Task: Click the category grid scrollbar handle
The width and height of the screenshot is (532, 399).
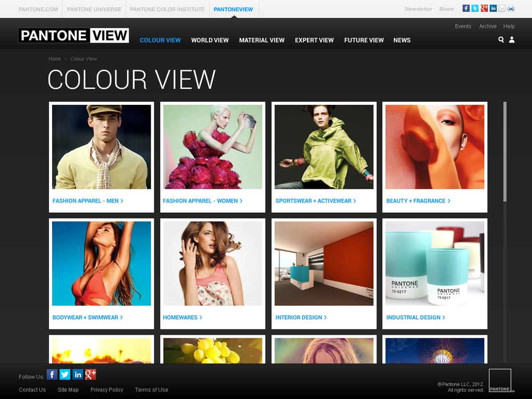Action: [505, 152]
